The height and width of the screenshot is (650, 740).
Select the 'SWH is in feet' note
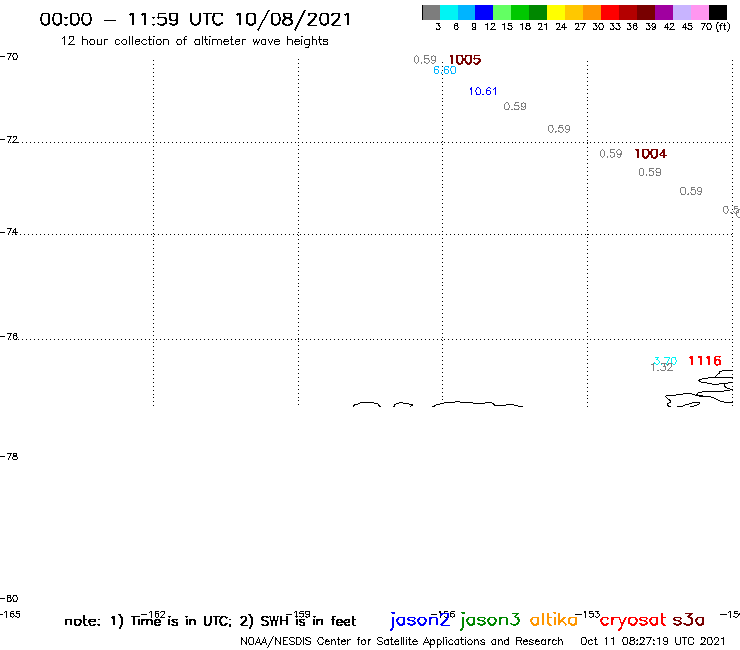coord(308,621)
